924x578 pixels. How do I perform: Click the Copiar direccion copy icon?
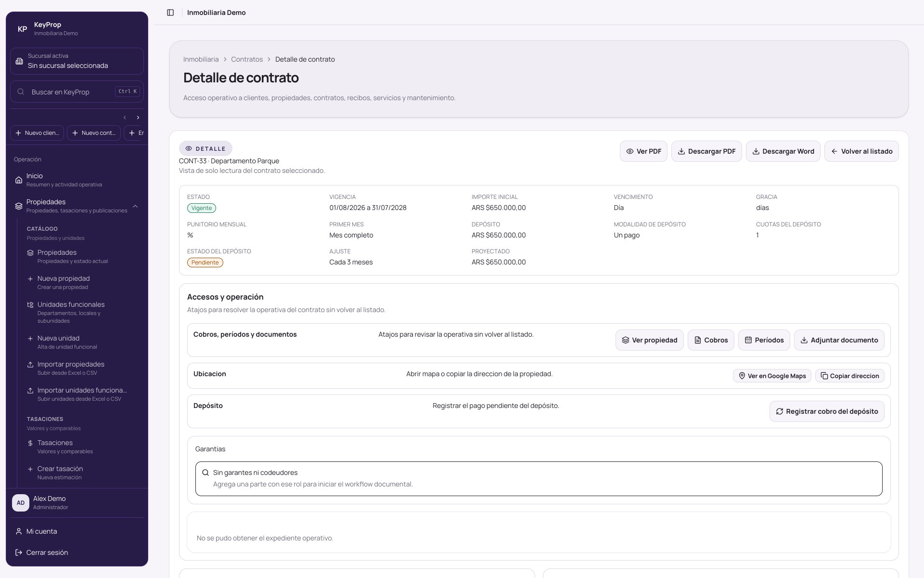pos(824,376)
